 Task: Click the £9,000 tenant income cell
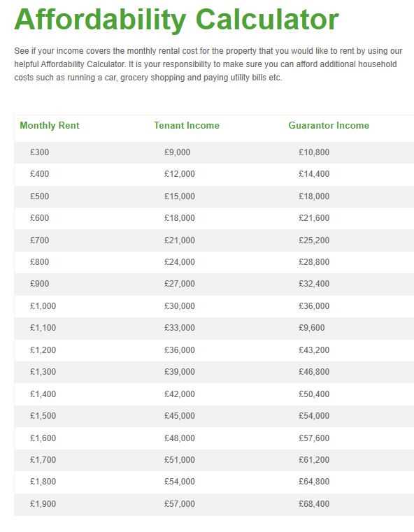[177, 152]
